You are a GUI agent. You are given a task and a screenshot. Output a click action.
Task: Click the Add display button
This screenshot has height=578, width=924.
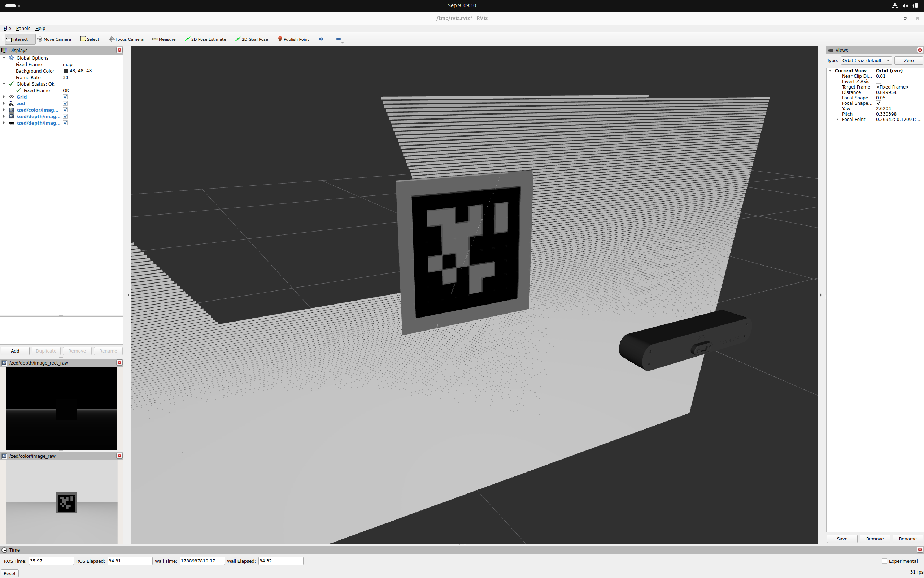tap(15, 351)
